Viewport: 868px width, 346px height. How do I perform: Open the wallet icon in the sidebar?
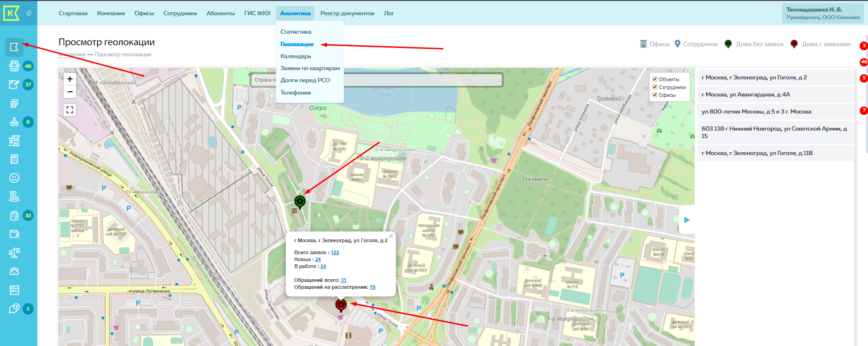pyautogui.click(x=14, y=234)
